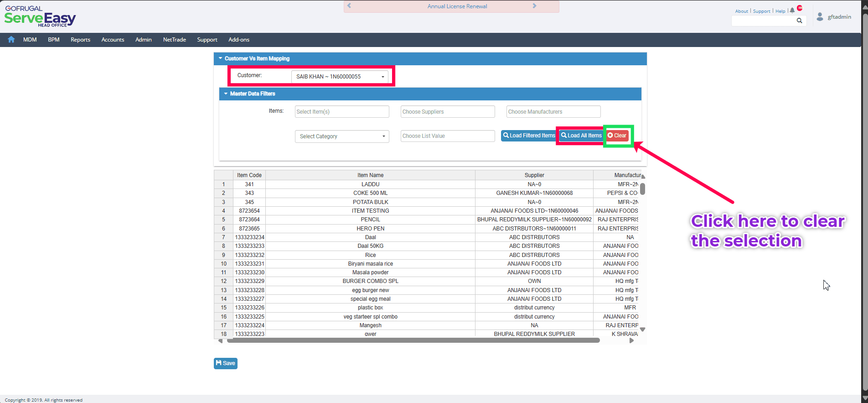The image size is (868, 403).
Task: Open the Accounts menu
Action: [x=113, y=40]
